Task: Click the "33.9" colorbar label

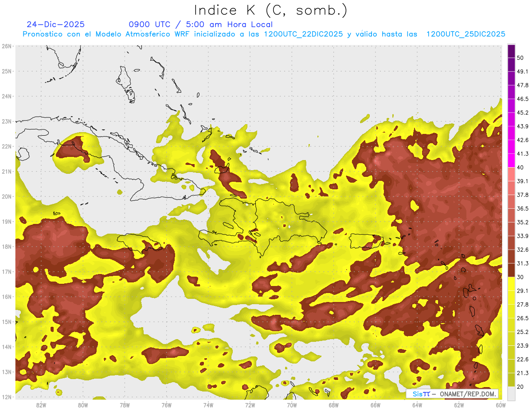Action: (x=523, y=236)
